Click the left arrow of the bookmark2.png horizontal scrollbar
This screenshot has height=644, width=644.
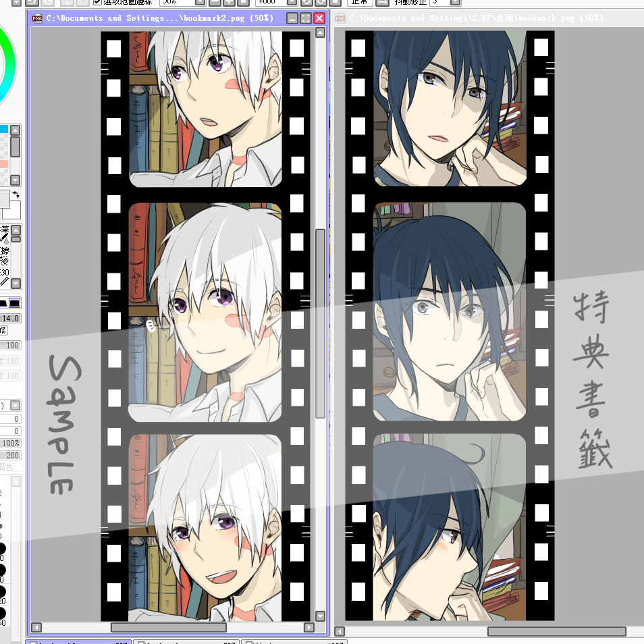click(36, 627)
